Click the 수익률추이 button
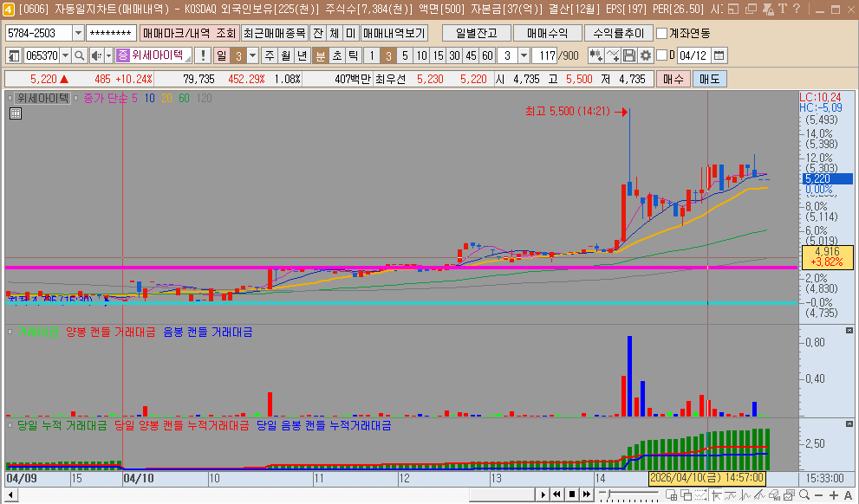 point(619,34)
